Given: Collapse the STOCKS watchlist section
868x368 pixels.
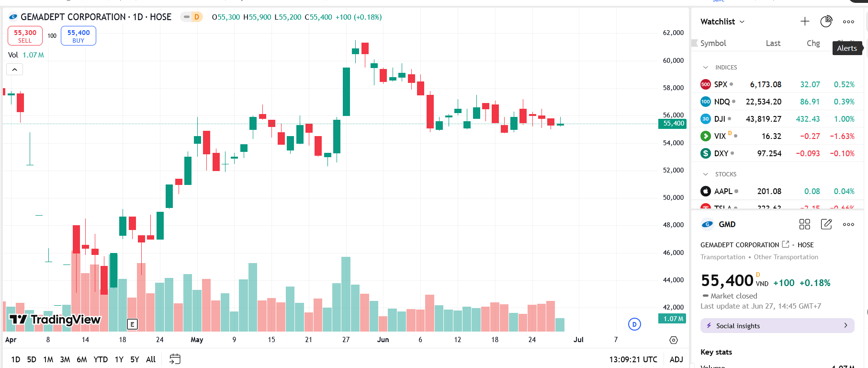Looking at the screenshot, I should [706, 174].
